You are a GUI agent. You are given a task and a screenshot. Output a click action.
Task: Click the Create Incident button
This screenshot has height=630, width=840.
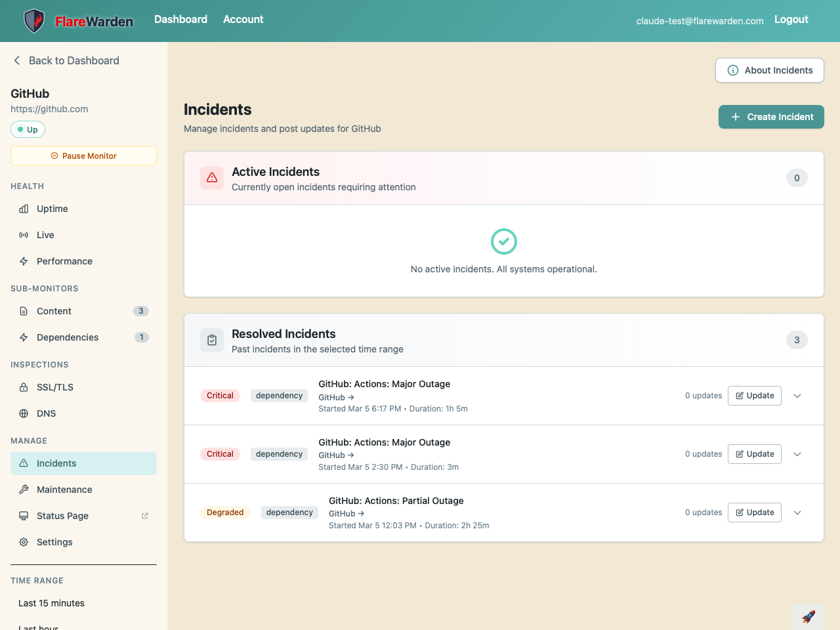771,117
